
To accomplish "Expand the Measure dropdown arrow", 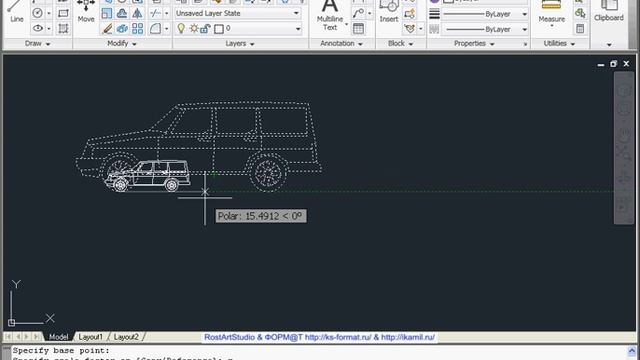I will click(x=552, y=27).
